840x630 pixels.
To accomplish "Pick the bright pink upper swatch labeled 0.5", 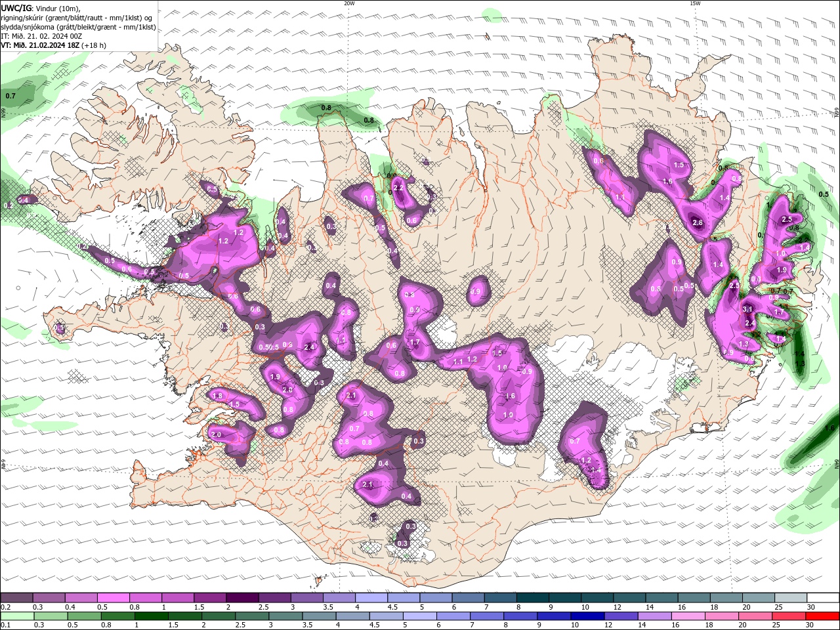I will click(x=113, y=598).
